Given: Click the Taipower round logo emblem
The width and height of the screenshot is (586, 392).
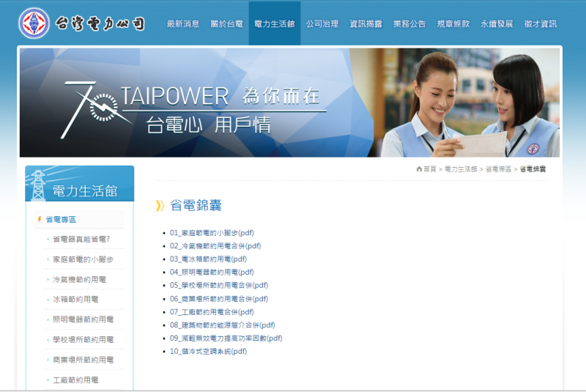Looking at the screenshot, I should (x=34, y=23).
